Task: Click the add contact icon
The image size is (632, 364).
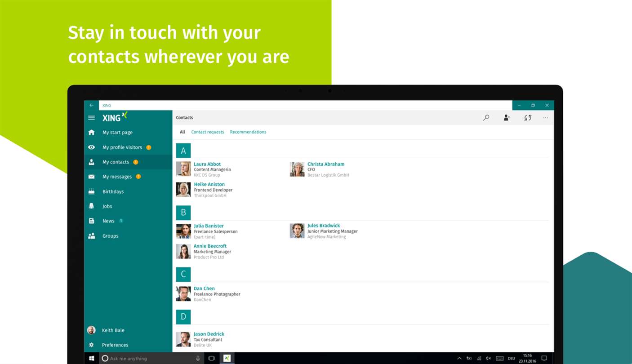Action: (507, 118)
